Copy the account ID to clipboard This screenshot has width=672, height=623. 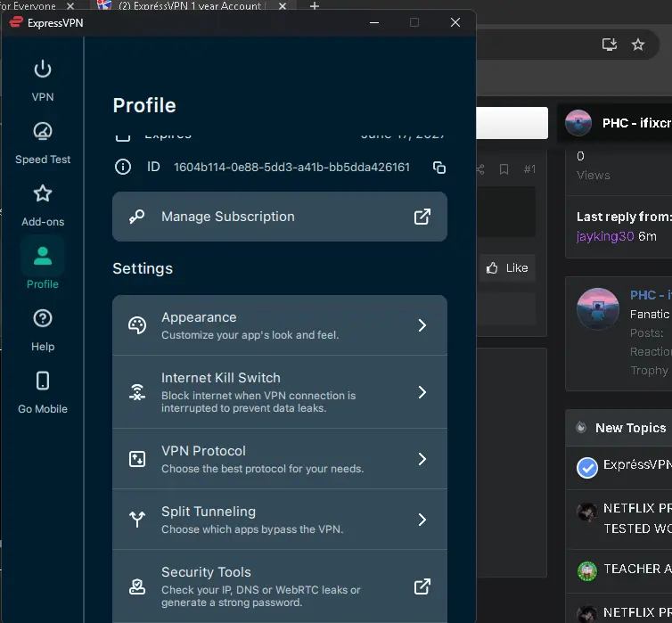(x=439, y=168)
